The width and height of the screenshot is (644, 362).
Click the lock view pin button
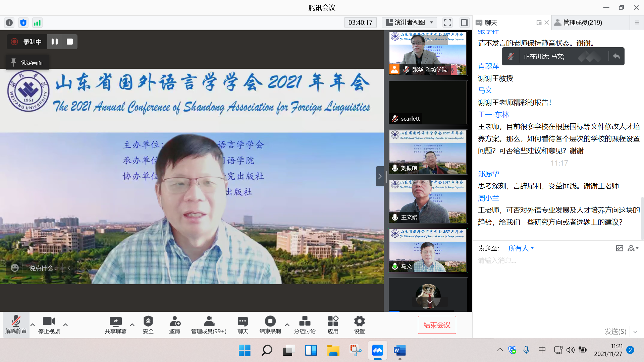click(27, 63)
